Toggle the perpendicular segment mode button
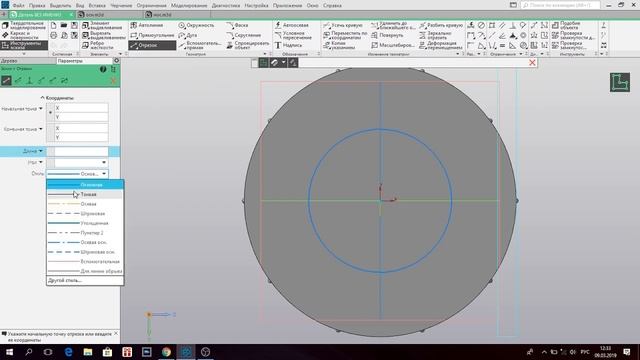 29,80
